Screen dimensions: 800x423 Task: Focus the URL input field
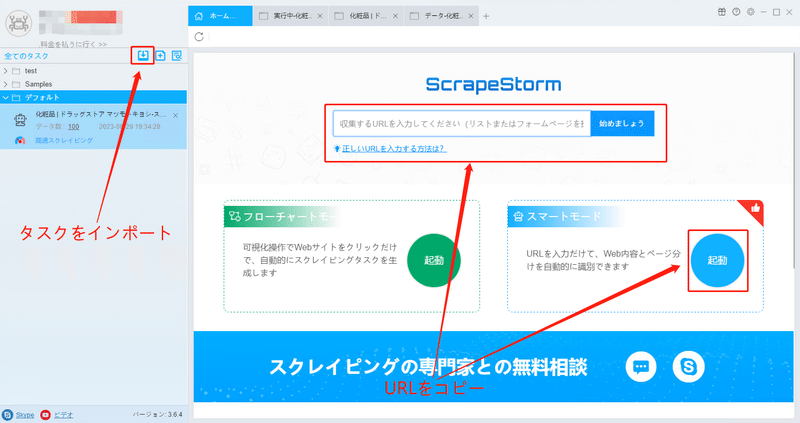click(x=462, y=123)
